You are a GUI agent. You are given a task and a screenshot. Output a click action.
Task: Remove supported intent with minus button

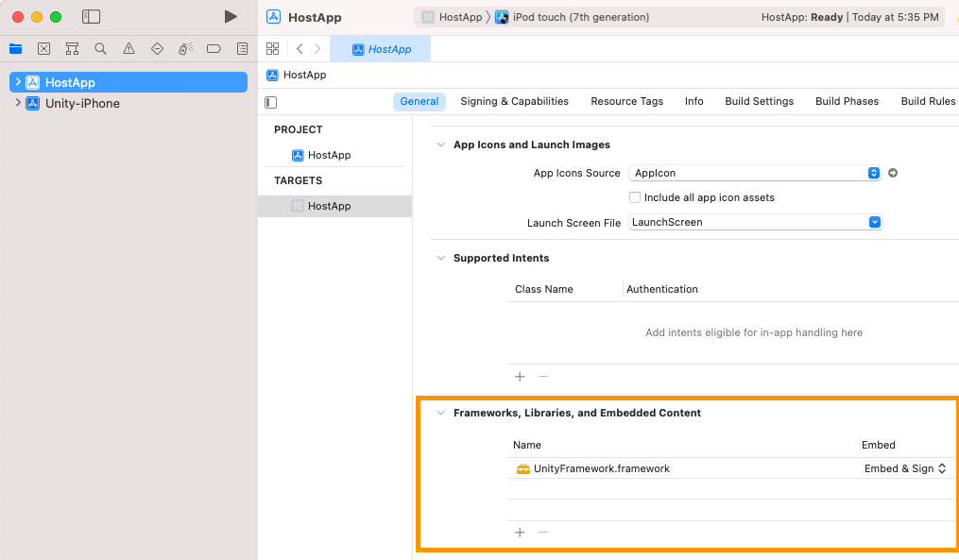[x=543, y=377]
